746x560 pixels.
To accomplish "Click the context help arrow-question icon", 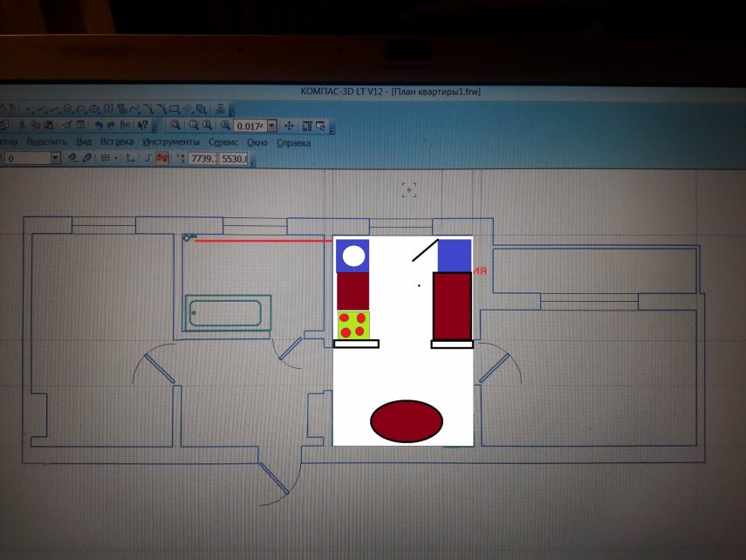I will [143, 126].
